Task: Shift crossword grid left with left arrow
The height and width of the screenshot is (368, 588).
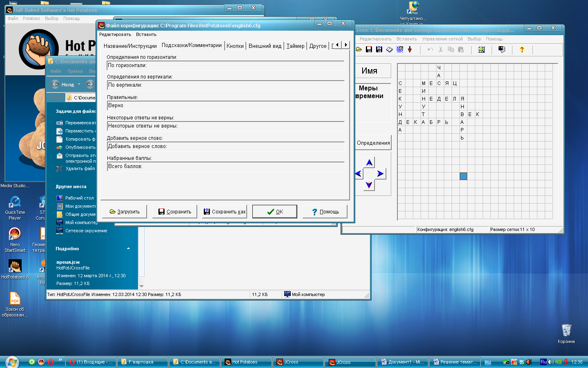Action: point(359,173)
